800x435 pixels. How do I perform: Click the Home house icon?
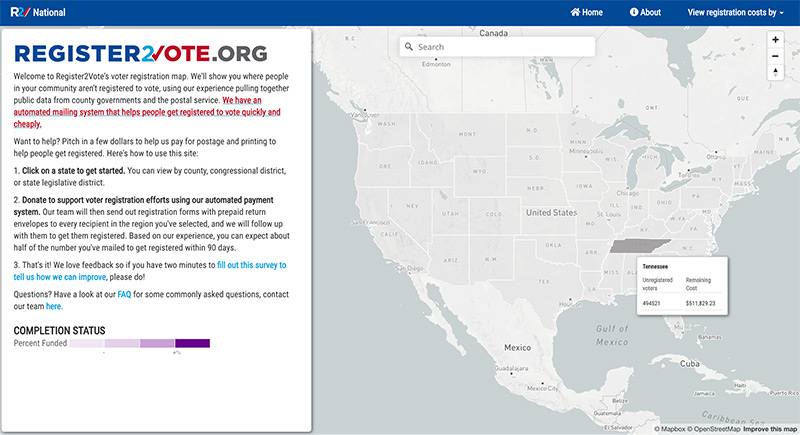point(575,12)
